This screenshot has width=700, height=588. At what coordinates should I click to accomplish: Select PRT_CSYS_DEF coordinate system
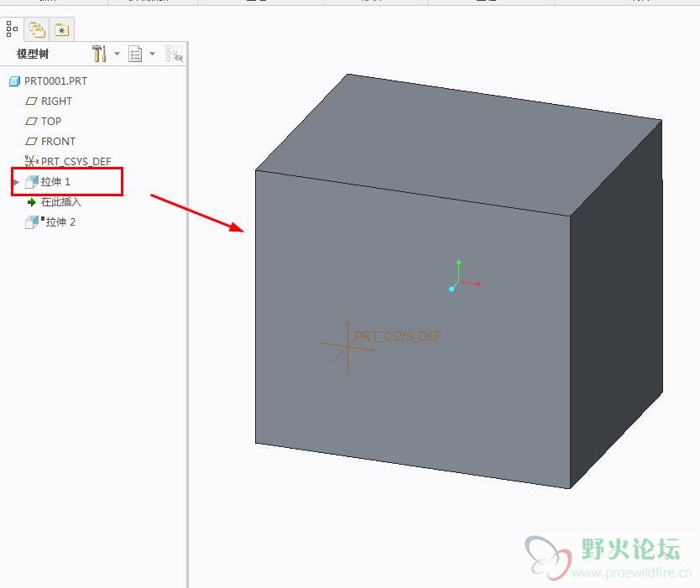click(76, 162)
